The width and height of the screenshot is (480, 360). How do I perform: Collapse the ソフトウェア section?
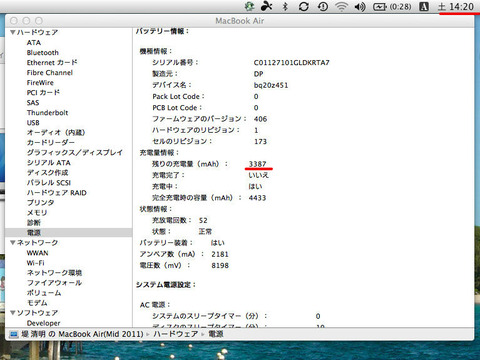[13, 313]
